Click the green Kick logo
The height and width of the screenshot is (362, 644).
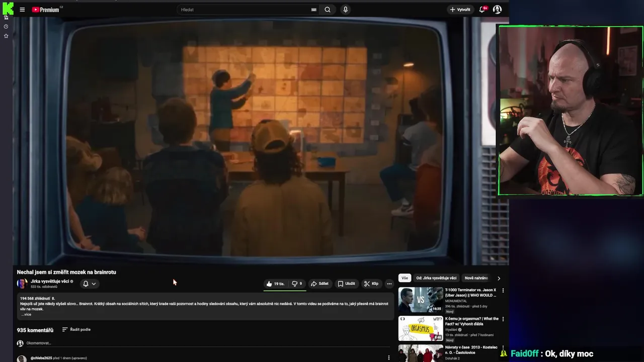8,9
